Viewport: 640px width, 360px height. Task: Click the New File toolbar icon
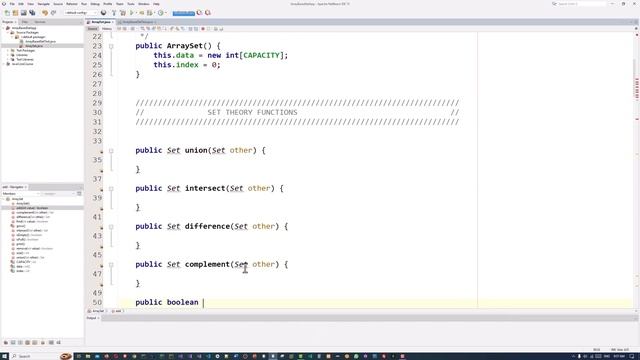coord(7,13)
